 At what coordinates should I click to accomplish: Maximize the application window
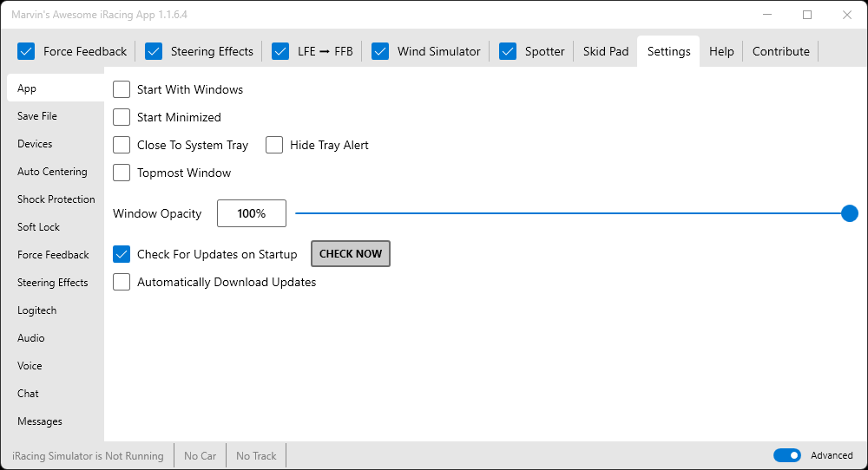807,15
